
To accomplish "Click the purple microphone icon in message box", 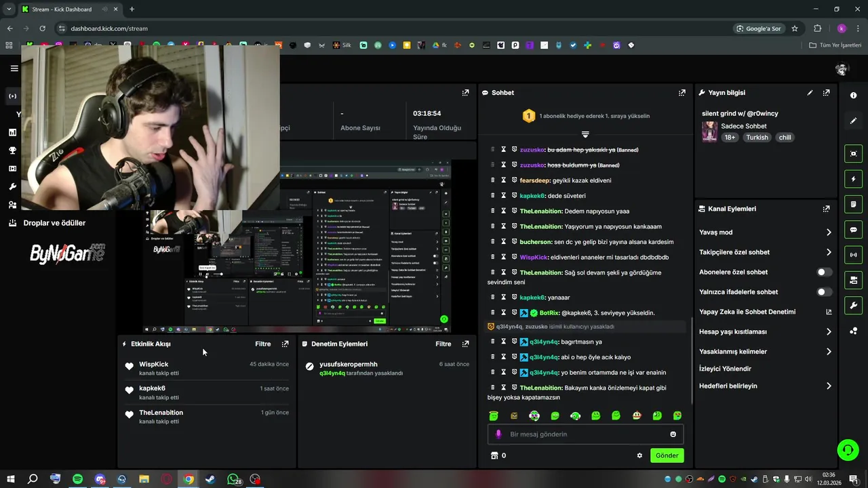I will click(x=498, y=434).
